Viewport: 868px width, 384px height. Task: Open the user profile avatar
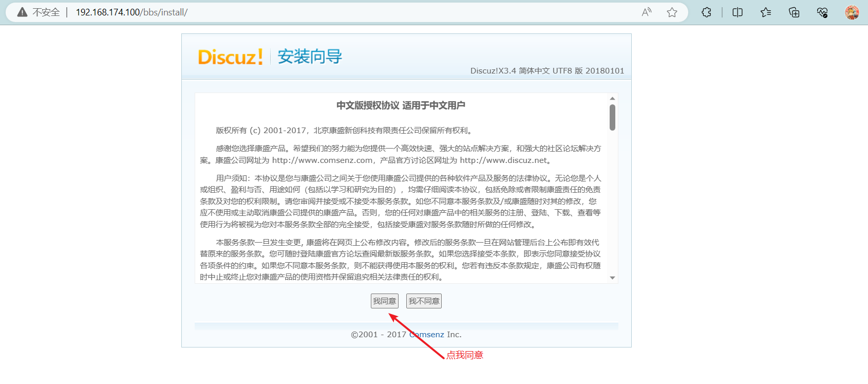[x=852, y=12]
